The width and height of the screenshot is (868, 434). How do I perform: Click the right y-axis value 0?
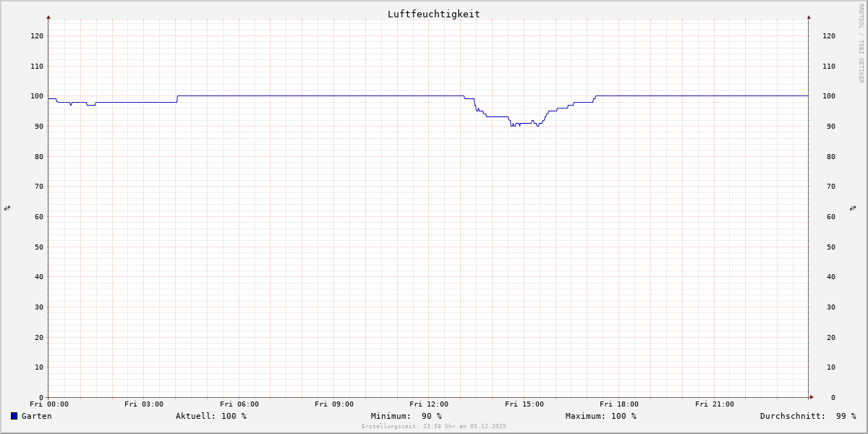[x=833, y=397]
